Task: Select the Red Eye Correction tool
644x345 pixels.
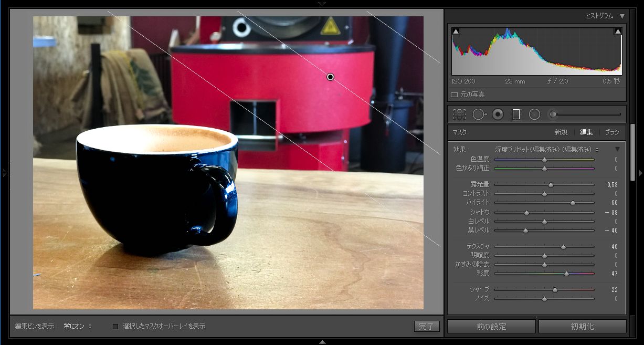Action: (x=498, y=114)
